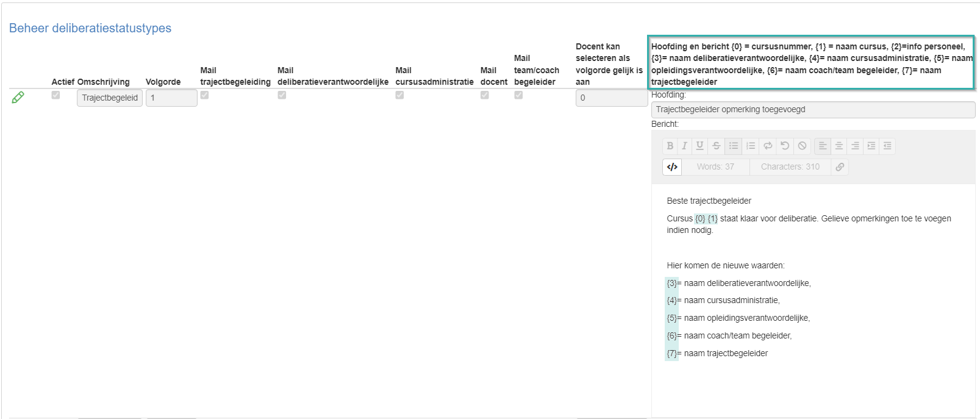Click the '{6}= naam coach/team begeleider,' line in editor

click(x=729, y=335)
